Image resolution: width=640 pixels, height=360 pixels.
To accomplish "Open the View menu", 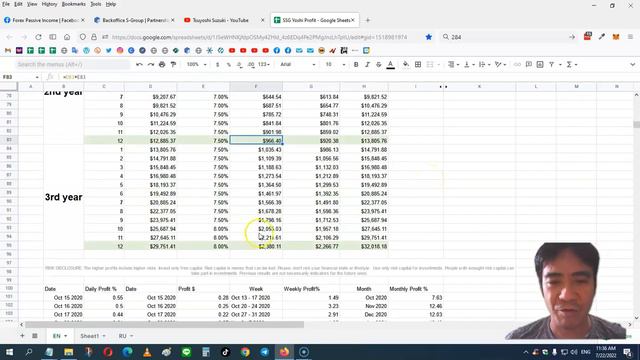I will pos(32,4).
